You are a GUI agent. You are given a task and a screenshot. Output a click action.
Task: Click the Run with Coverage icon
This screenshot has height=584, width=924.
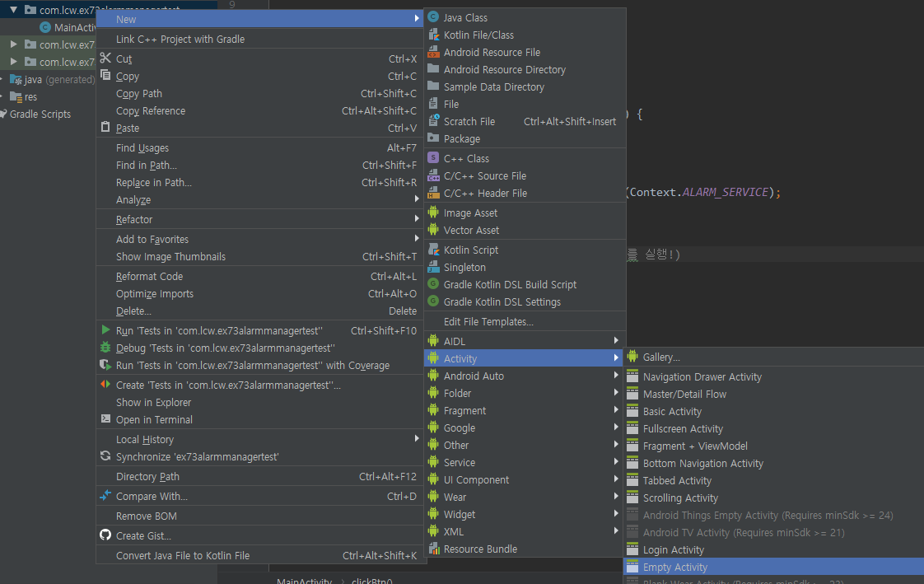click(x=105, y=365)
